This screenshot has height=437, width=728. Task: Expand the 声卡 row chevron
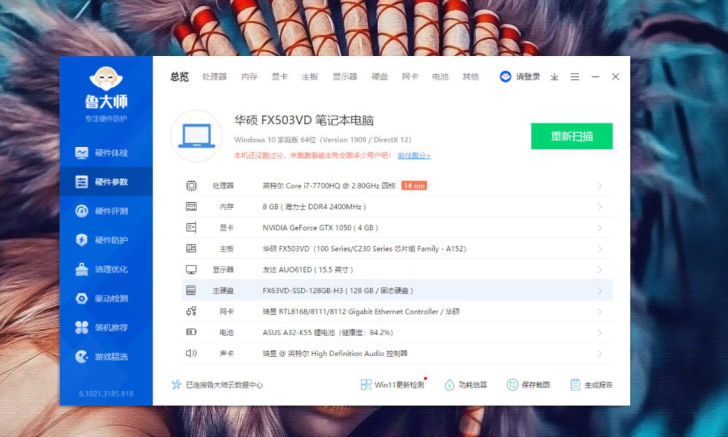600,353
